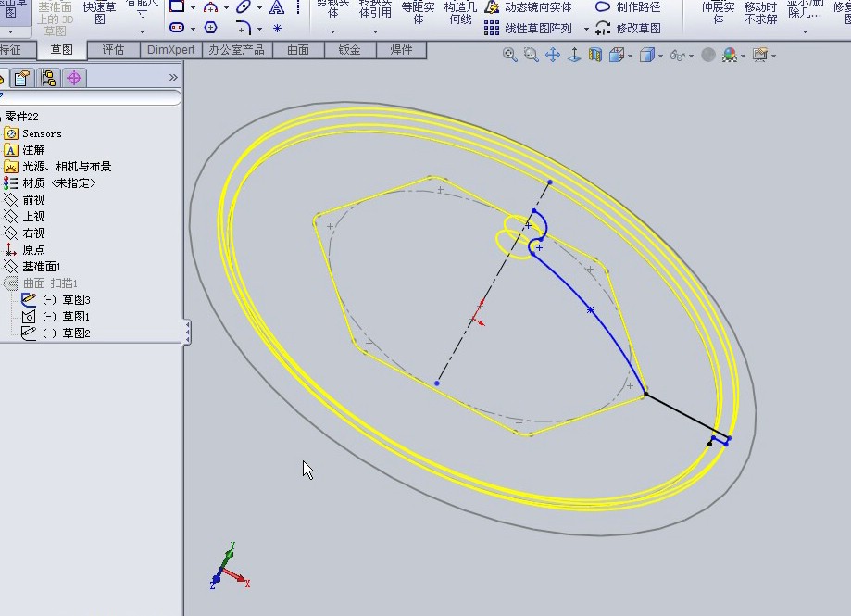Image resolution: width=851 pixels, height=616 pixels.
Task: Open the DimXpertManager panel tab
Action: pos(74,78)
